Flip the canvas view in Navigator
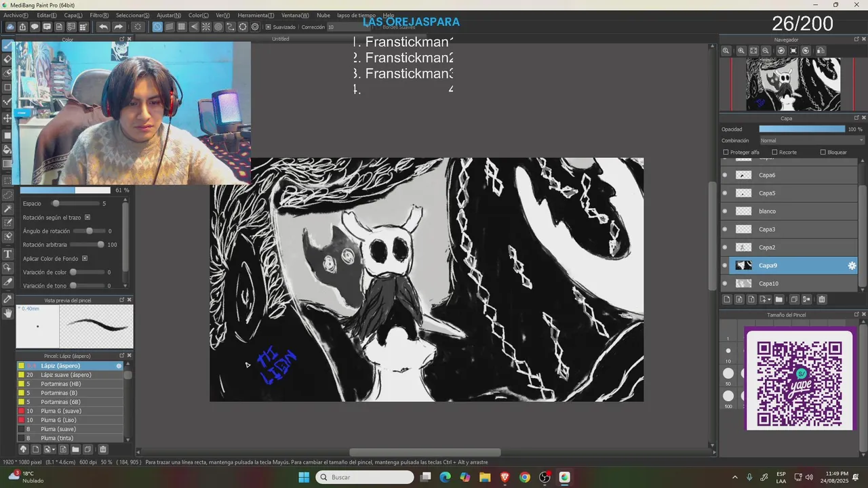The height and width of the screenshot is (488, 868). pyautogui.click(x=821, y=51)
